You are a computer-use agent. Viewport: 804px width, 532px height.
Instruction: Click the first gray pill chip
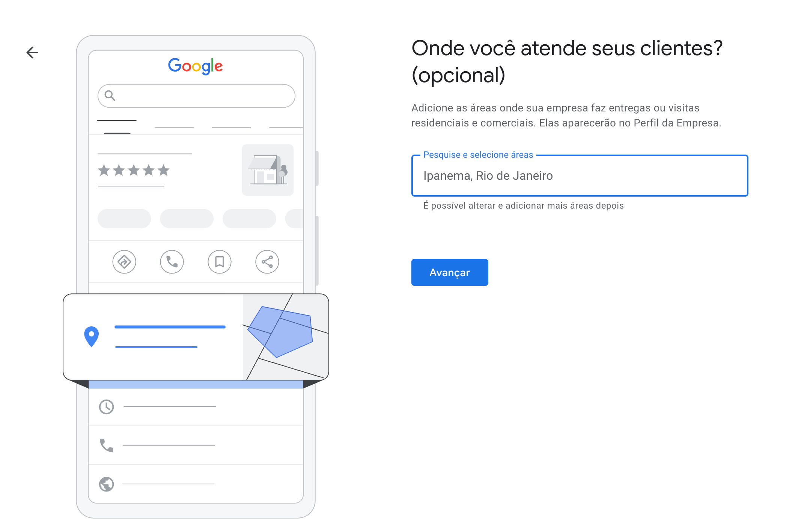tap(124, 219)
